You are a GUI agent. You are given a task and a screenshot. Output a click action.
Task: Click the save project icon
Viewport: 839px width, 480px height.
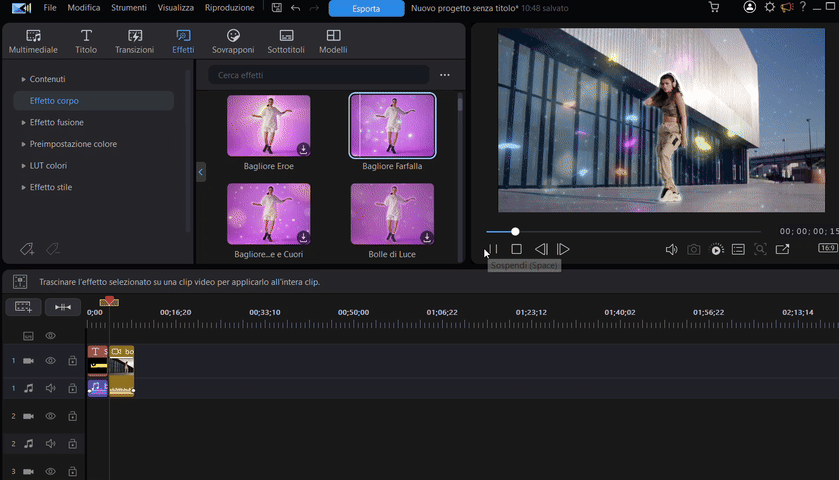click(277, 8)
